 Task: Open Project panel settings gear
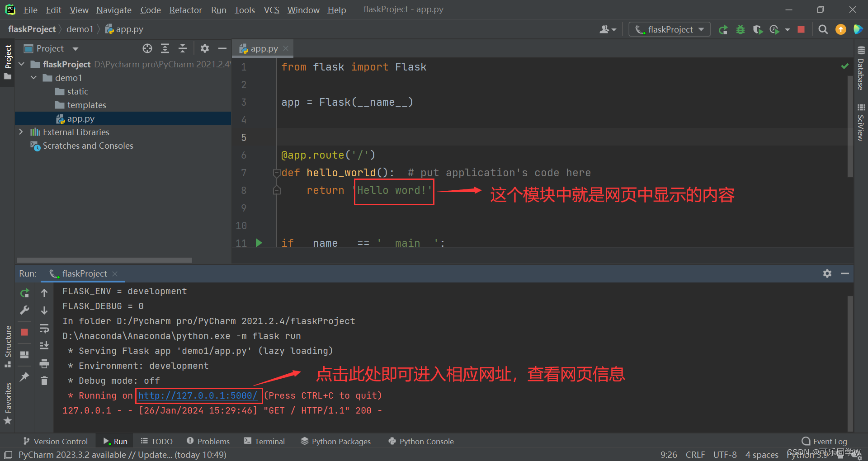coord(205,48)
